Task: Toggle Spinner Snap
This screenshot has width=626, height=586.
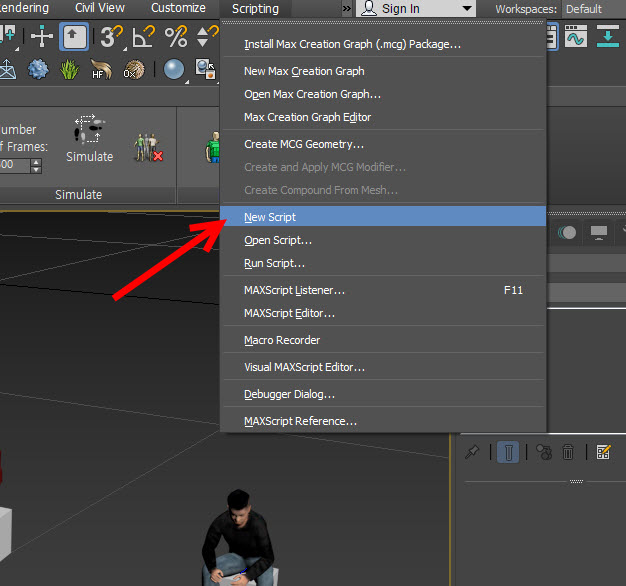Action: click(208, 37)
